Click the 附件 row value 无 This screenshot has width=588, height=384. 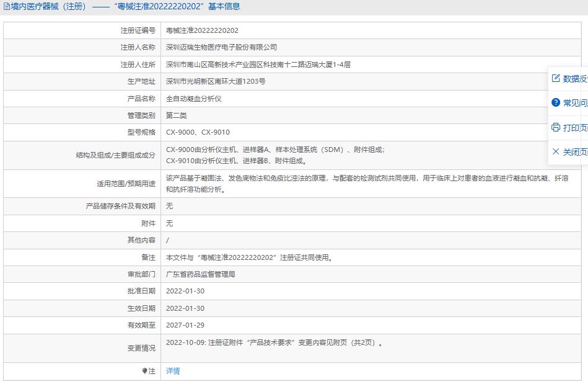pyautogui.click(x=169, y=223)
